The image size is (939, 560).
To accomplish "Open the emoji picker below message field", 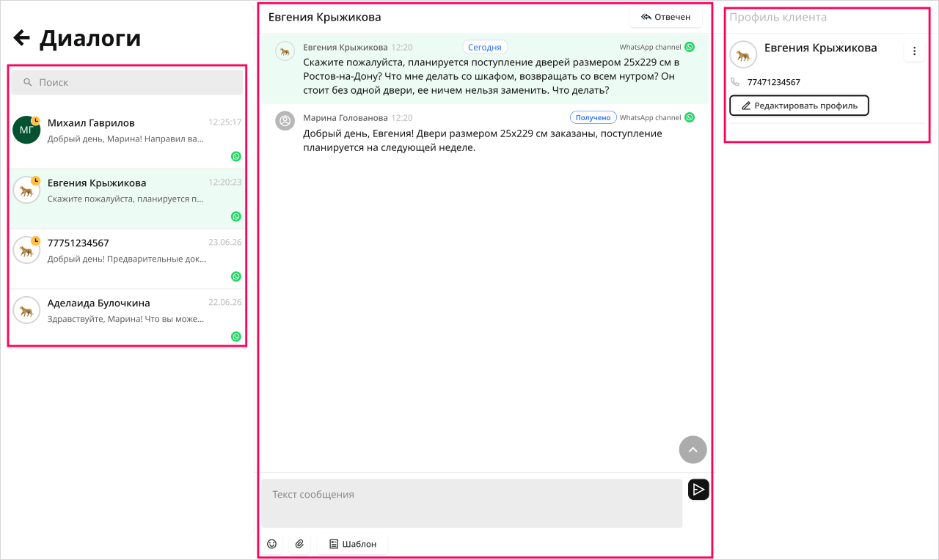I will tap(272, 544).
